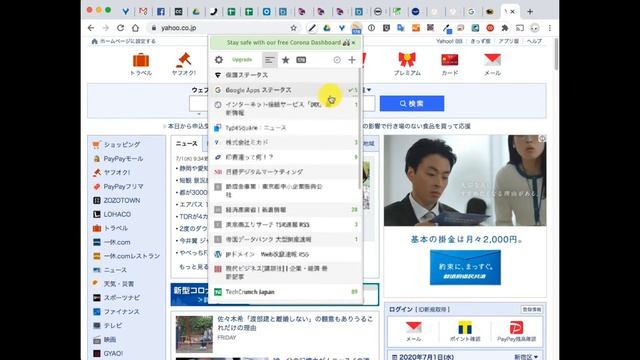Add a new feed with plus icon
Viewport: 640px width, 360px height.
[352, 60]
